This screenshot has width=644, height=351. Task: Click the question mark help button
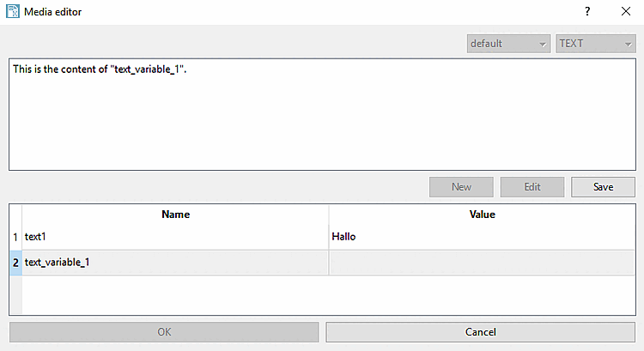click(x=587, y=12)
